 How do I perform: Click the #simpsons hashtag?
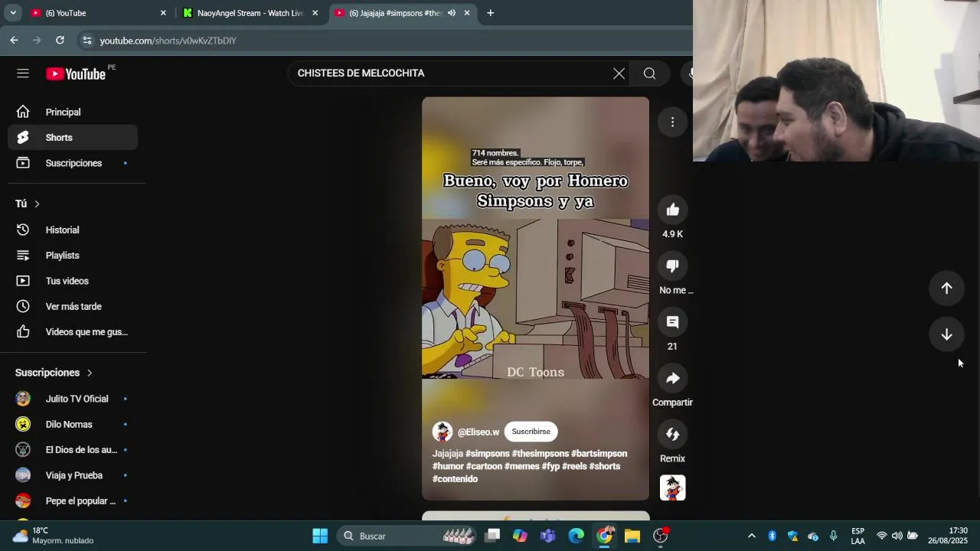(487, 454)
